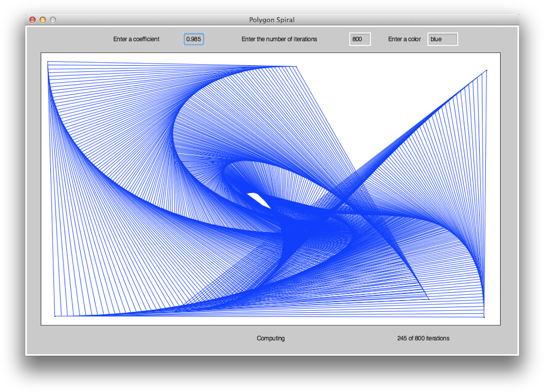Click the "Enter the number of iterations" label
The height and width of the screenshot is (392, 544).
click(279, 39)
